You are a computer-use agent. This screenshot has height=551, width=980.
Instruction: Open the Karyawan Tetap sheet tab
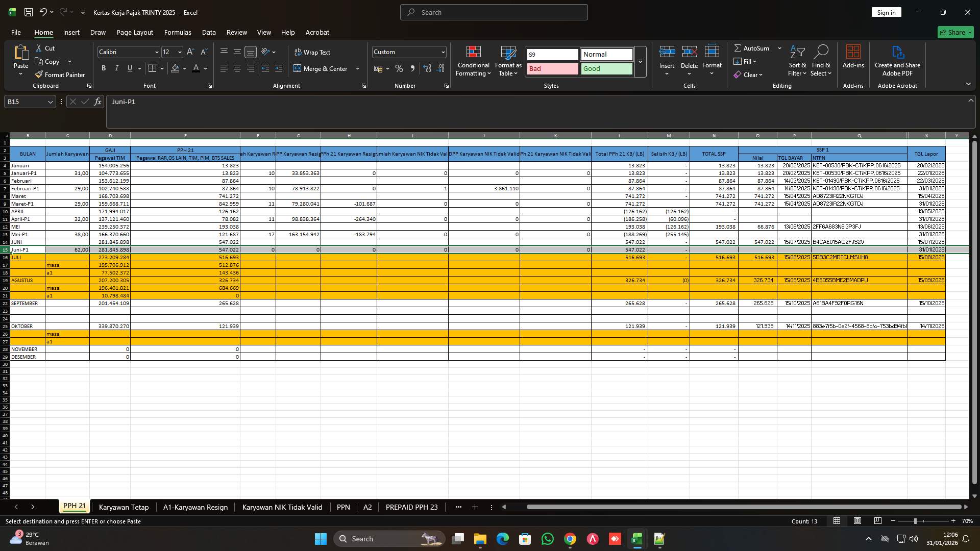click(x=124, y=507)
